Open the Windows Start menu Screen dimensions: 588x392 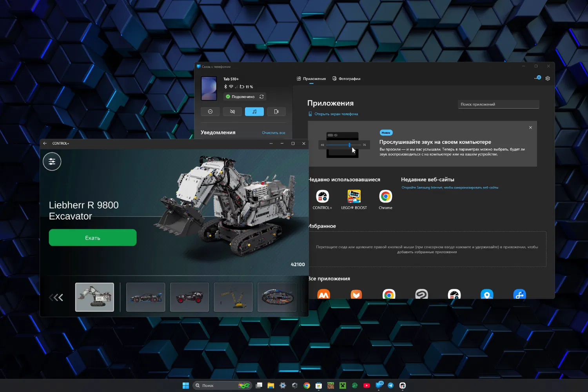[x=186, y=385]
